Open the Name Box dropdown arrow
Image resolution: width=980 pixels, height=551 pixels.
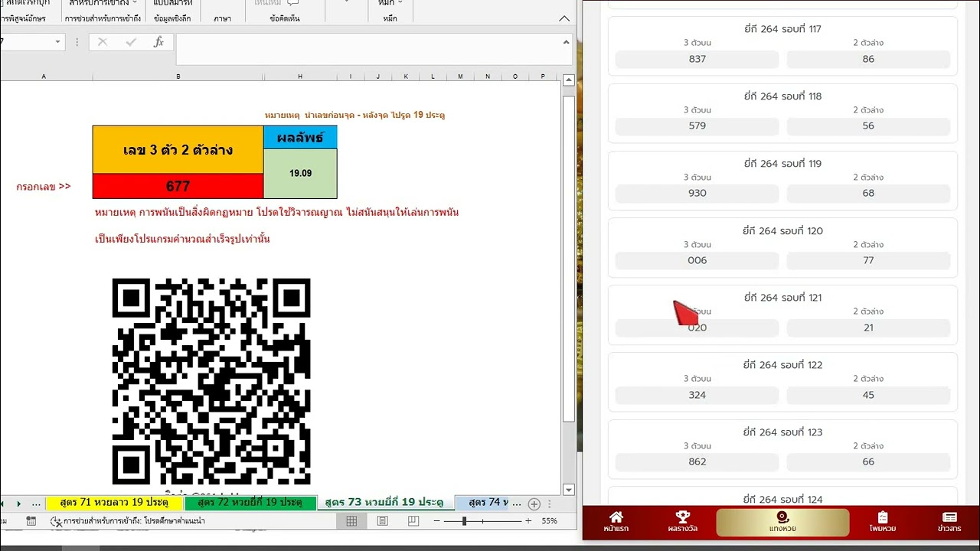tap(57, 42)
